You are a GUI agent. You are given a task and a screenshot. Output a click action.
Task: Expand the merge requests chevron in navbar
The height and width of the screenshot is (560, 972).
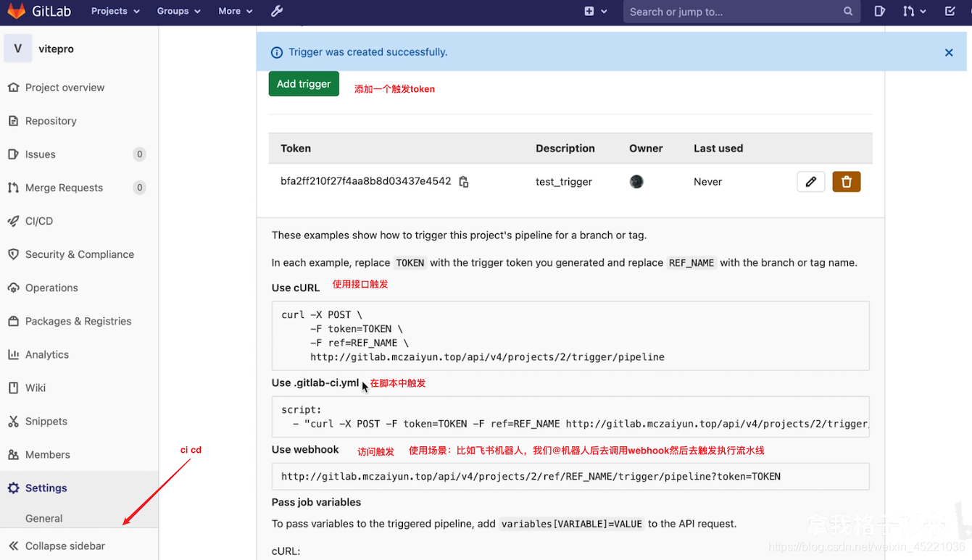point(923,11)
